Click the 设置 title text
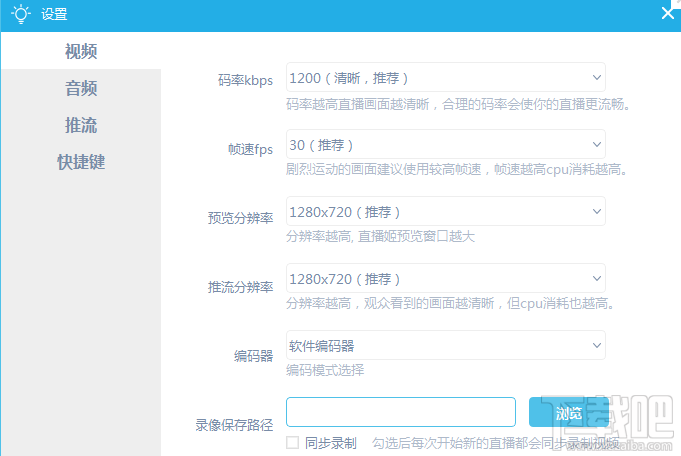The height and width of the screenshot is (456, 681). tap(54, 14)
